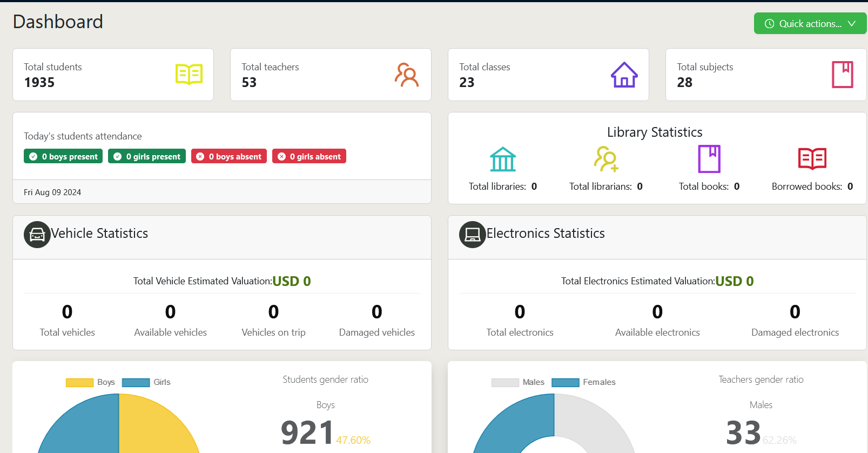Click the Electronics Statistics laptop icon
This screenshot has width=868, height=453.
473,235
